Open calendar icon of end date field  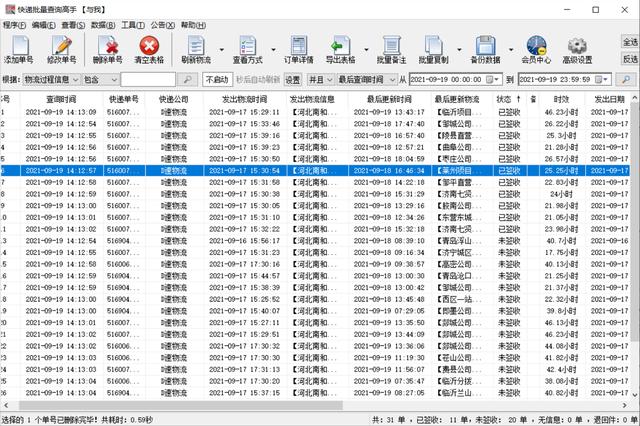coord(599,80)
